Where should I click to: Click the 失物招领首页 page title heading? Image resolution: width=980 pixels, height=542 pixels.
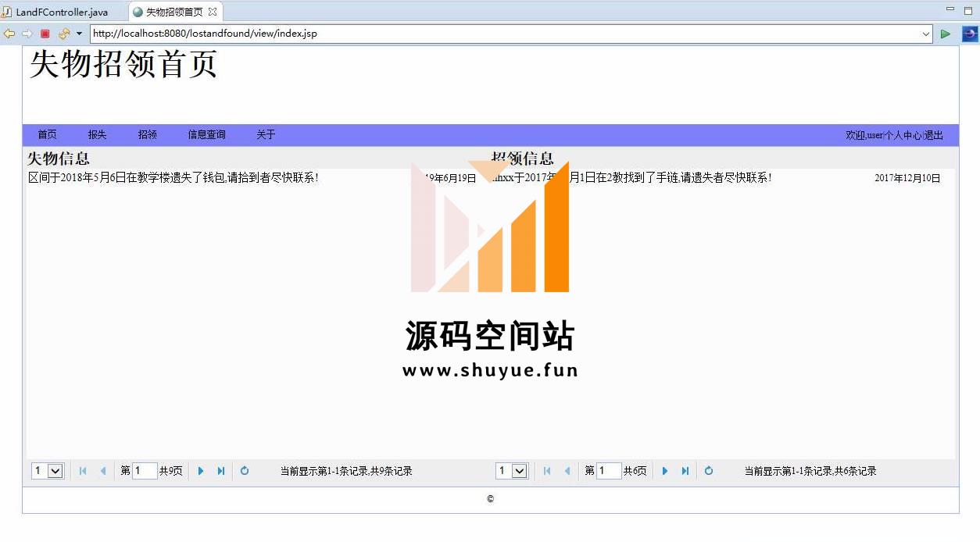(123, 64)
